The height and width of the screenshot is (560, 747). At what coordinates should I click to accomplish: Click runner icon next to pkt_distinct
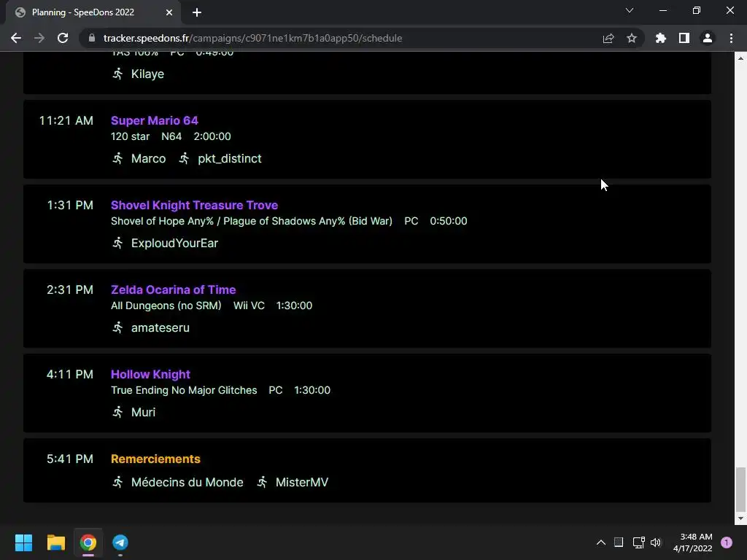(185, 158)
